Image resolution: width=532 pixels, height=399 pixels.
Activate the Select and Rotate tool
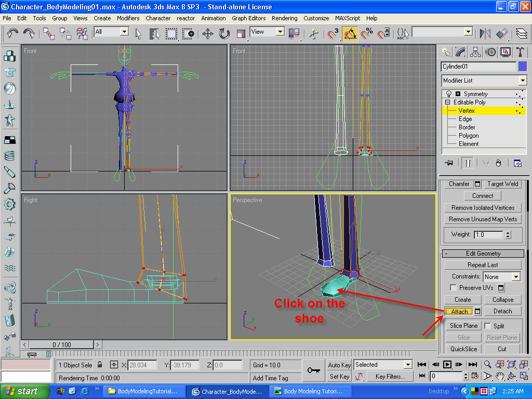click(x=224, y=34)
